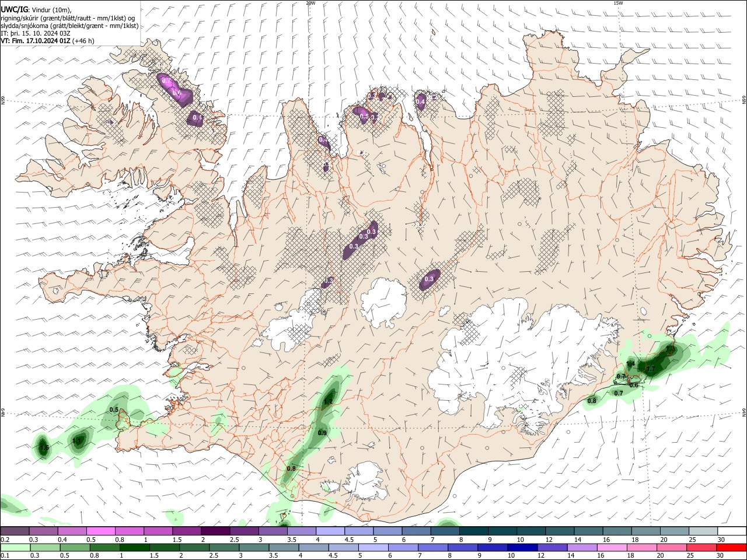Pick the orchid 0.4 snow swatch
The width and height of the screenshot is (747, 560).
[x=72, y=531]
